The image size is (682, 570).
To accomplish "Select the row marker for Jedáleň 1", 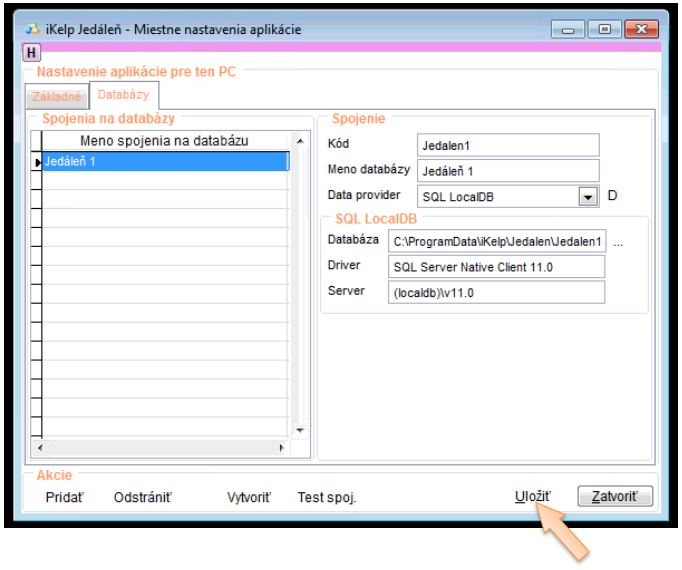I will click(x=37, y=161).
